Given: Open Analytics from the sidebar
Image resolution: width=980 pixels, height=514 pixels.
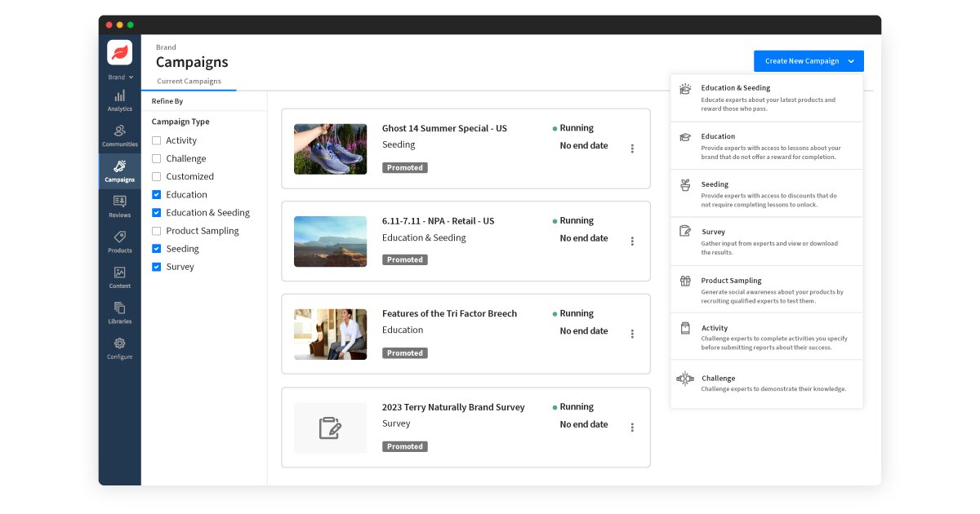Looking at the screenshot, I should pyautogui.click(x=119, y=101).
